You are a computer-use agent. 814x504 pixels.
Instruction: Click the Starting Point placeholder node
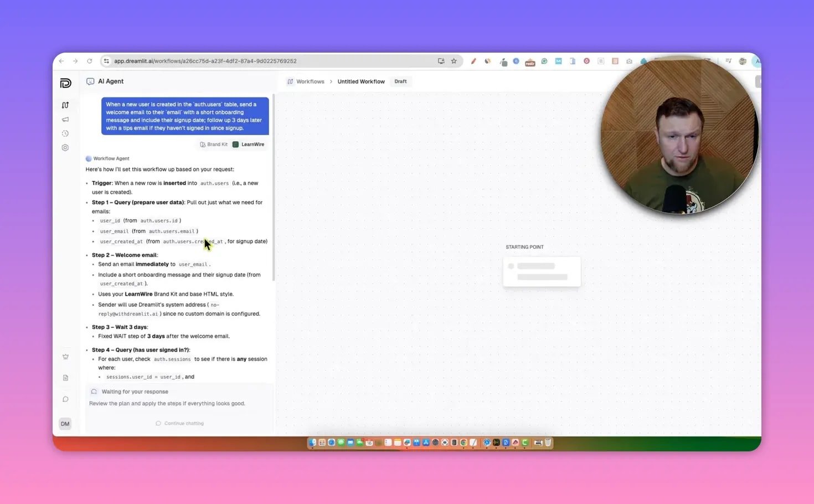[x=542, y=271]
